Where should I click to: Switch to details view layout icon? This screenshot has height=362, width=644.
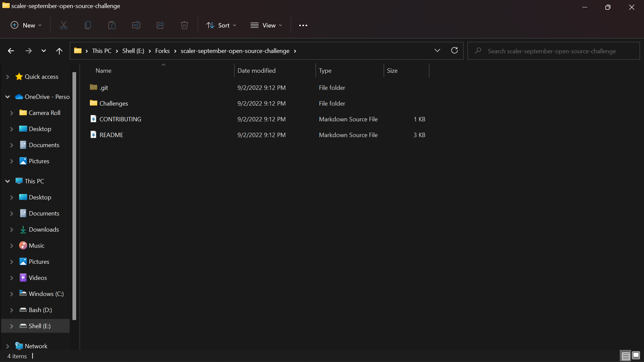(626, 356)
